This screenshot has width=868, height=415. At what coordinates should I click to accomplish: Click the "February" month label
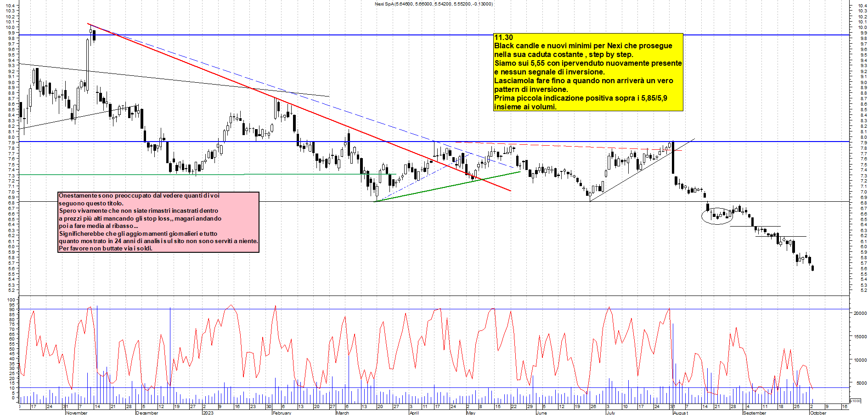(x=282, y=413)
